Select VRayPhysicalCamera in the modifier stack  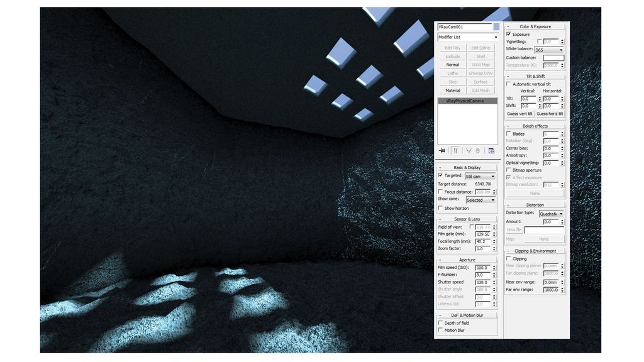466,100
